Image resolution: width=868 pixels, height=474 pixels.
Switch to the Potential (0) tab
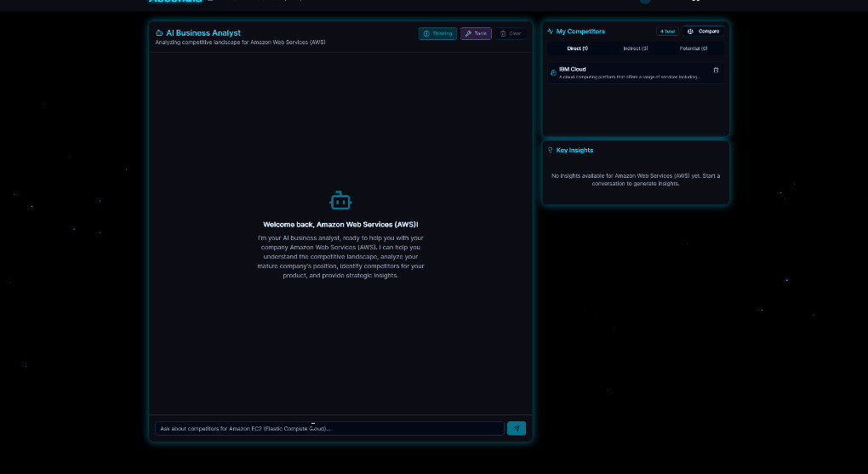pyautogui.click(x=693, y=49)
